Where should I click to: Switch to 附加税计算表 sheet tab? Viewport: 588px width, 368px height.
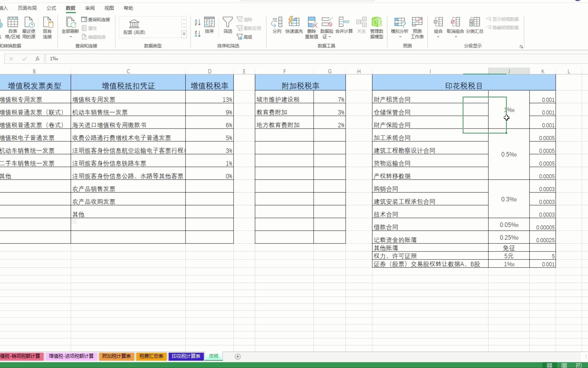tap(116, 356)
